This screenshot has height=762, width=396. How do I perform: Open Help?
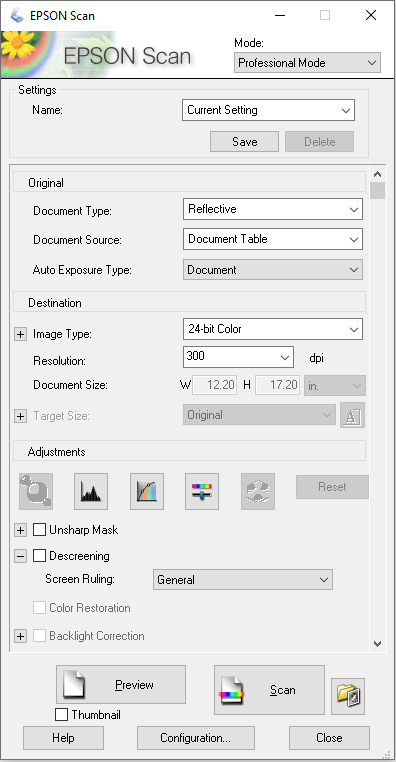(x=63, y=738)
